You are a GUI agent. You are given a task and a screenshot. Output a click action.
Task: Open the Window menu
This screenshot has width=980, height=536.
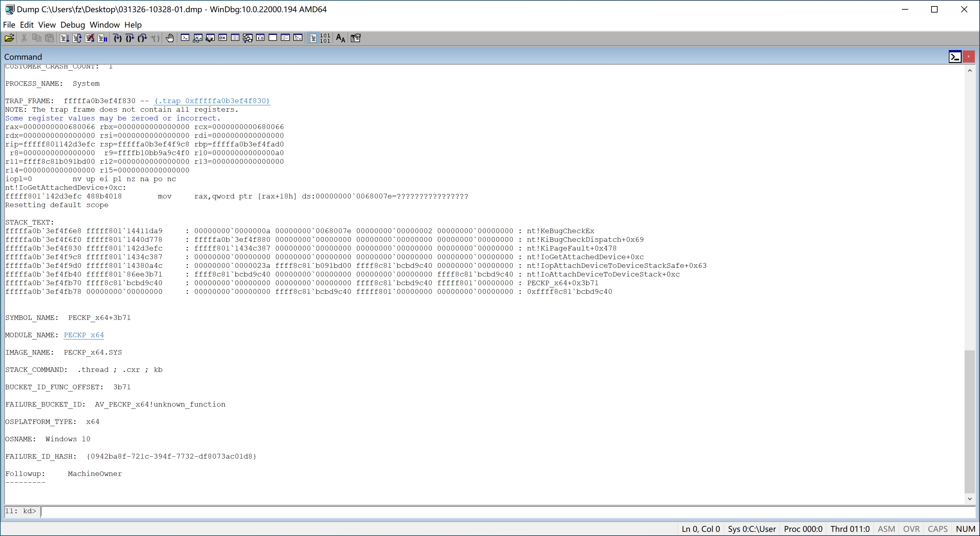coord(104,25)
